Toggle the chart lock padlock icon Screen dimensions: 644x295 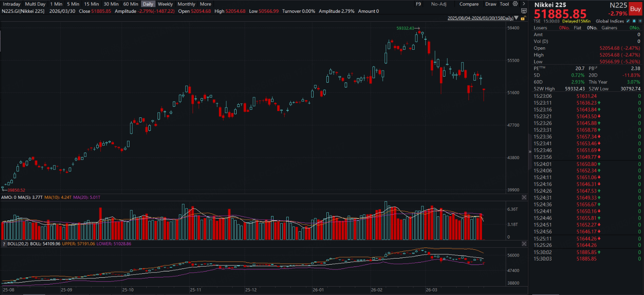pyautogui.click(x=522, y=18)
